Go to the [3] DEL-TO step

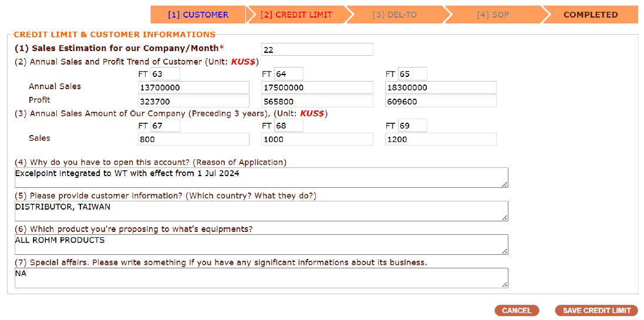pyautogui.click(x=395, y=15)
